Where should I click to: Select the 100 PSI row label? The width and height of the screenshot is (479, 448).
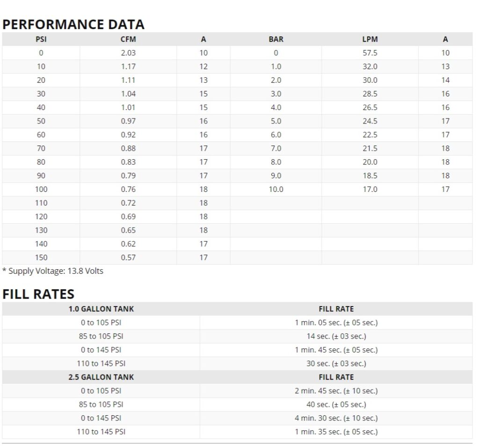pos(41,189)
